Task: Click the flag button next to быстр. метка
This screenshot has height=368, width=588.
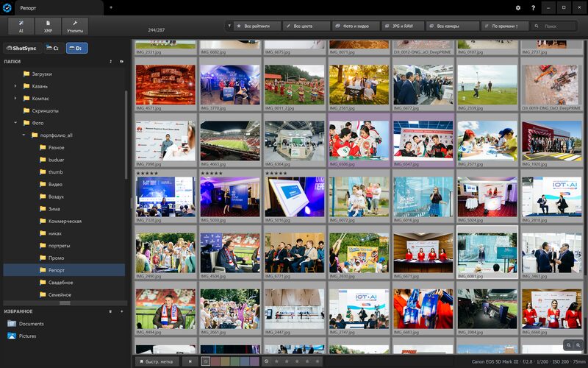Action: pyautogui.click(x=190, y=361)
